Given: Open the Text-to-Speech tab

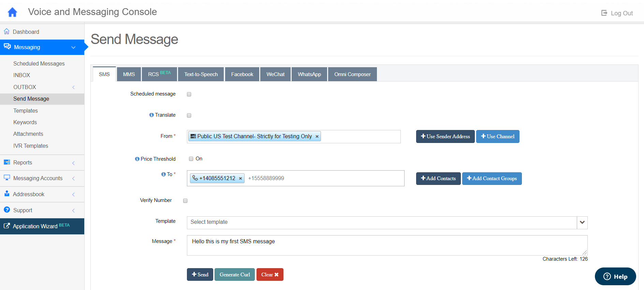Looking at the screenshot, I should tap(201, 74).
